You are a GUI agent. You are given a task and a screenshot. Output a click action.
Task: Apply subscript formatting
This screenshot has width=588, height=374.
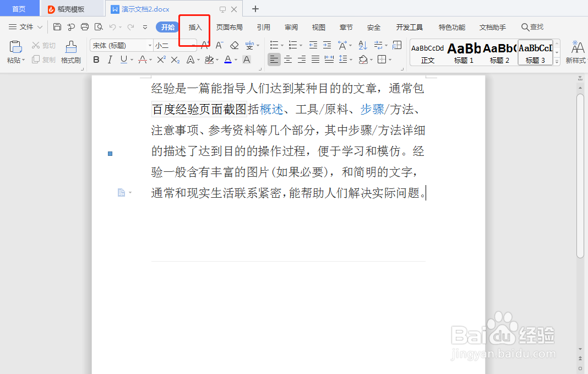tap(175, 59)
